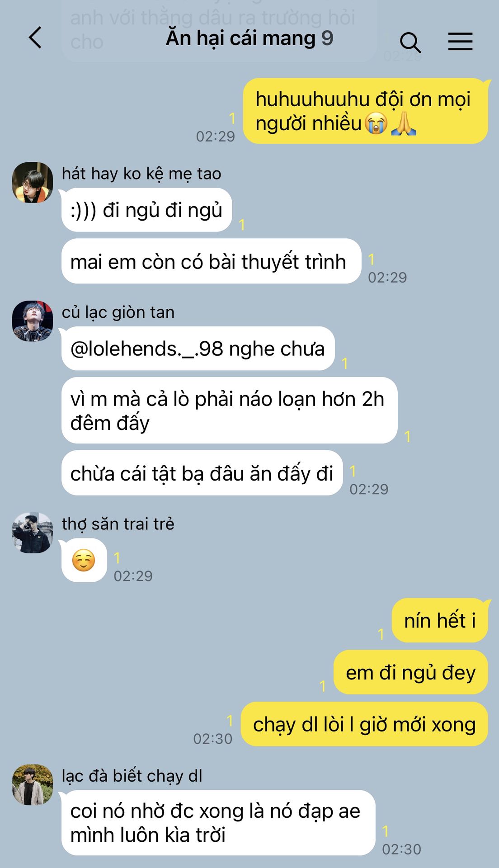Select message "mai em còn có bài thuyết trình"
Screen dimensions: 499x868
point(211,261)
